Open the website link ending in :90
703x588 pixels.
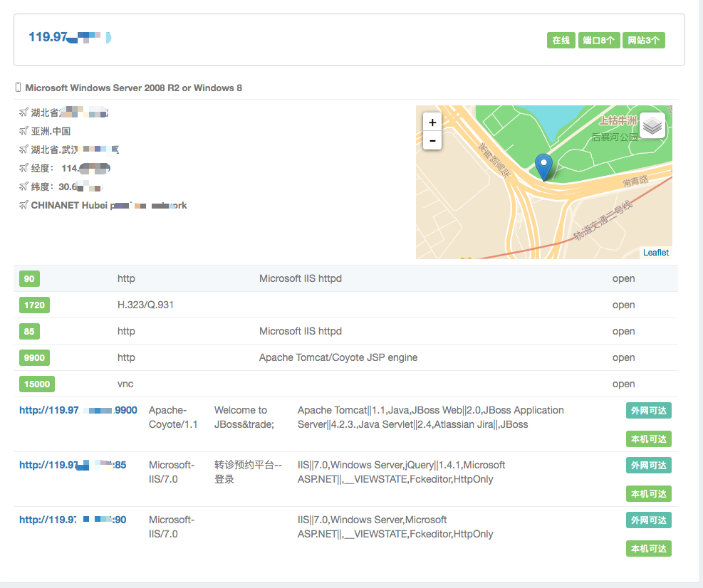[73, 520]
